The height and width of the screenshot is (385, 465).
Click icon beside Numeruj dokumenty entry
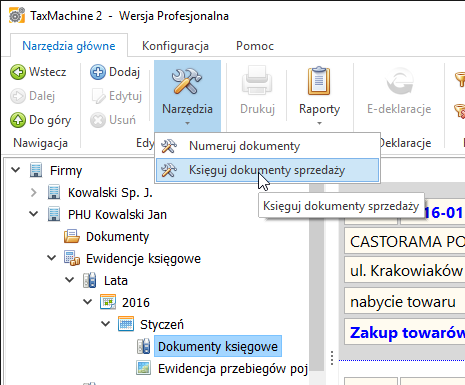click(169, 146)
